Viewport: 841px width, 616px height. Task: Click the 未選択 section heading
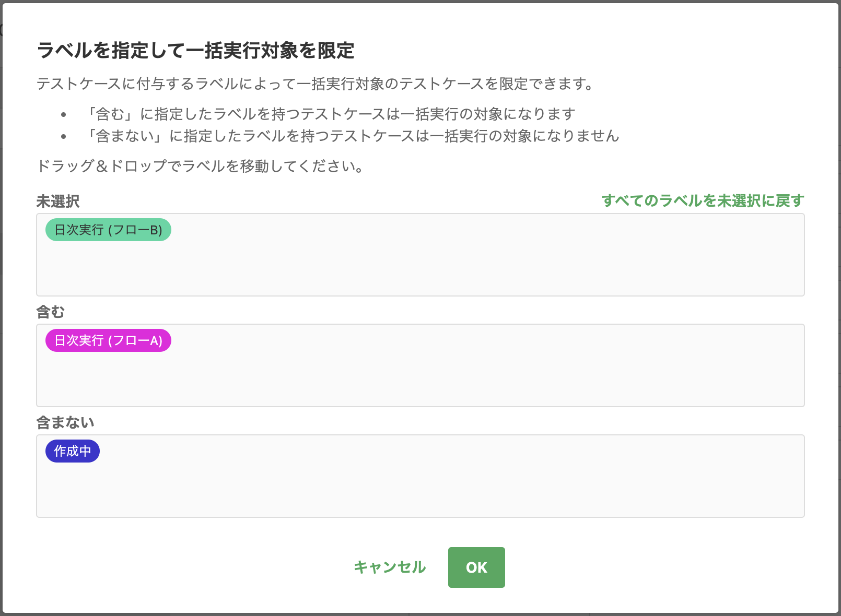(58, 202)
